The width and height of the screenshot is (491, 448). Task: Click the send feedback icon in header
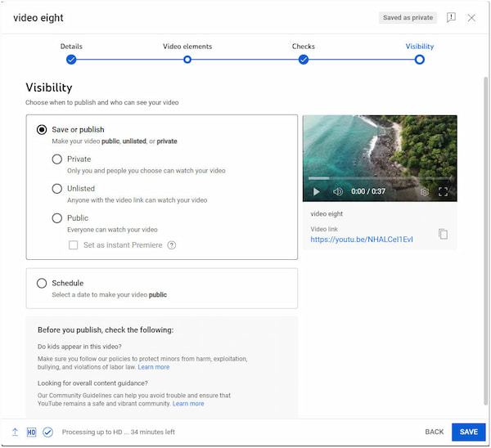(x=451, y=18)
